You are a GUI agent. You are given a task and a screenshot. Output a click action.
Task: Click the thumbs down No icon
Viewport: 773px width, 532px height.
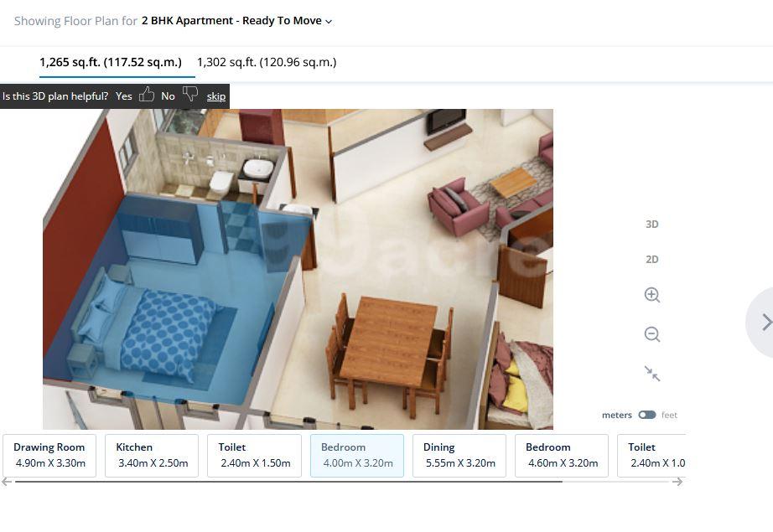189,94
